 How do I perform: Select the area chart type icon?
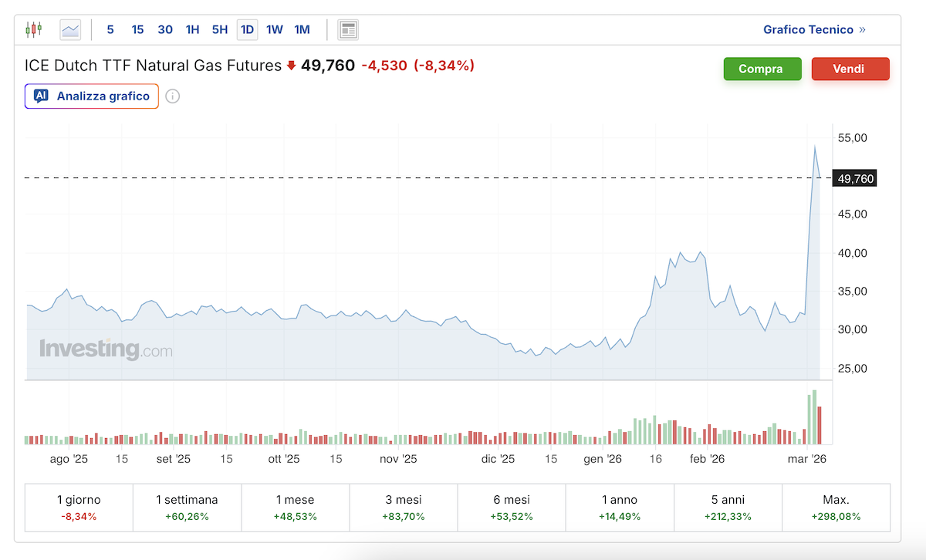[70, 30]
